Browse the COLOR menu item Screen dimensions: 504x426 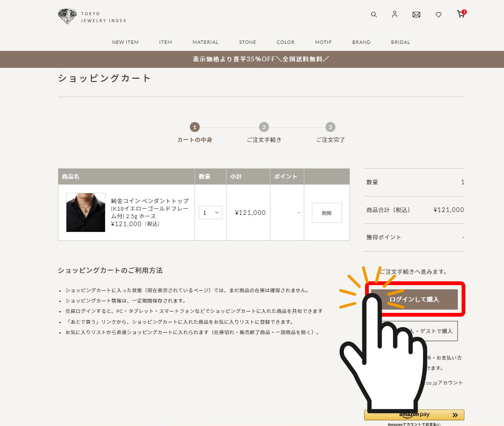285,42
